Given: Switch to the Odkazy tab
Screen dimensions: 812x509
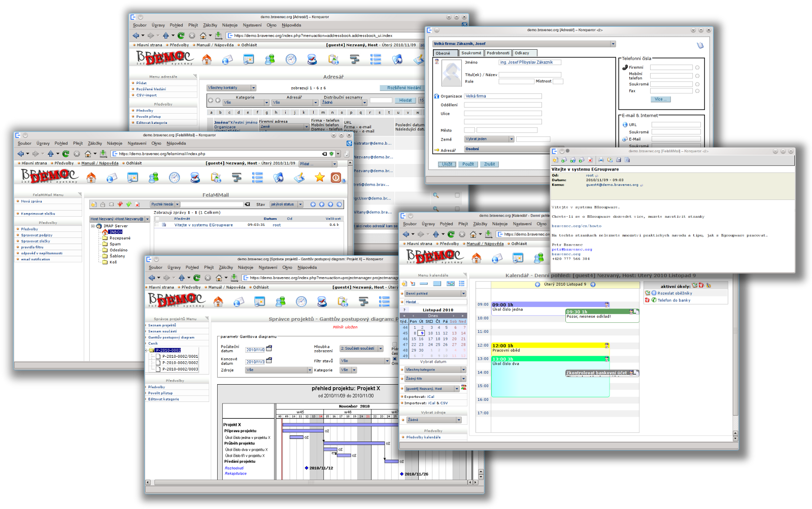Looking at the screenshot, I should tap(524, 53).
